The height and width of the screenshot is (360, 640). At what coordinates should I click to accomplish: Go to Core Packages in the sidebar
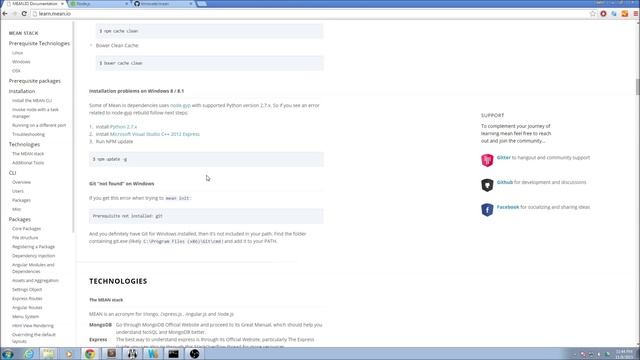tap(27, 229)
